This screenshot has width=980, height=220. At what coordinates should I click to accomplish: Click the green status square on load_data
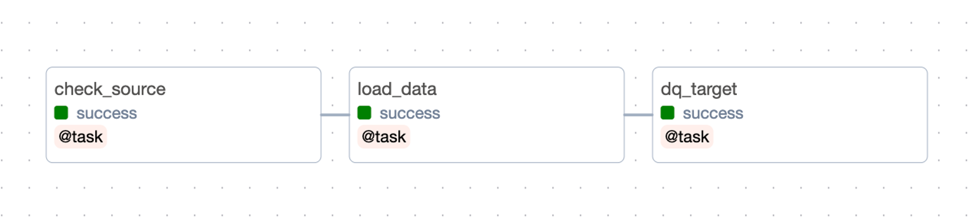[x=364, y=113]
